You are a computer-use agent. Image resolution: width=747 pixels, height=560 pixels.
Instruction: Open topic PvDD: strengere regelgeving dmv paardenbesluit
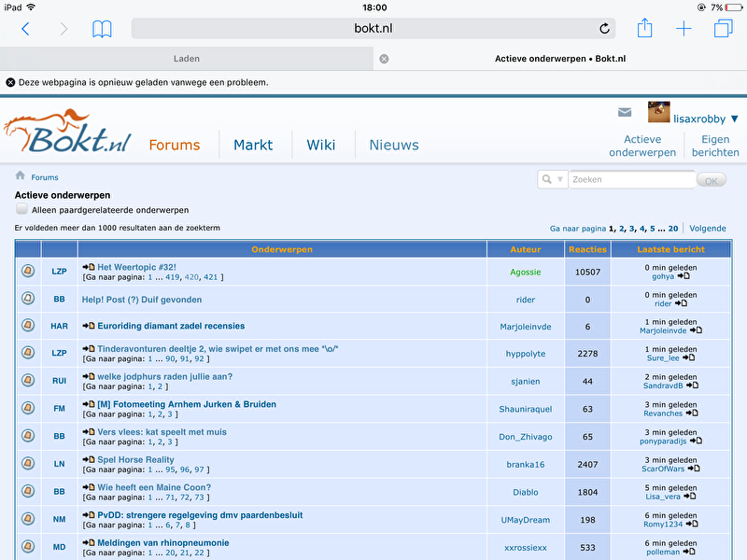(200, 515)
